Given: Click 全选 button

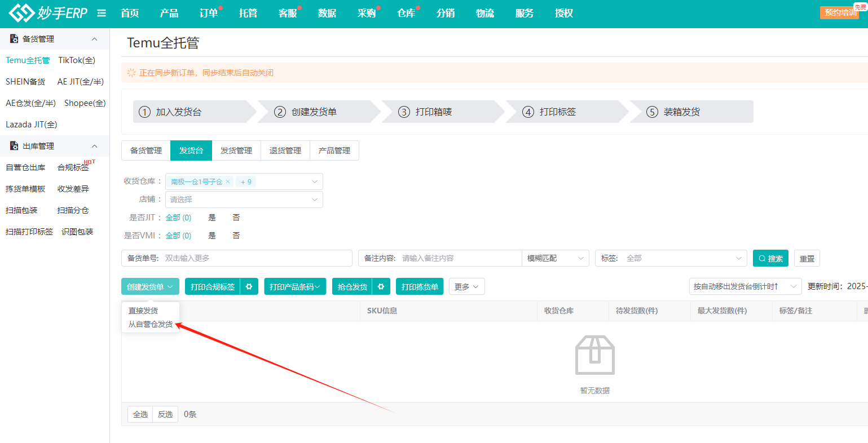Looking at the screenshot, I should click(140, 414).
